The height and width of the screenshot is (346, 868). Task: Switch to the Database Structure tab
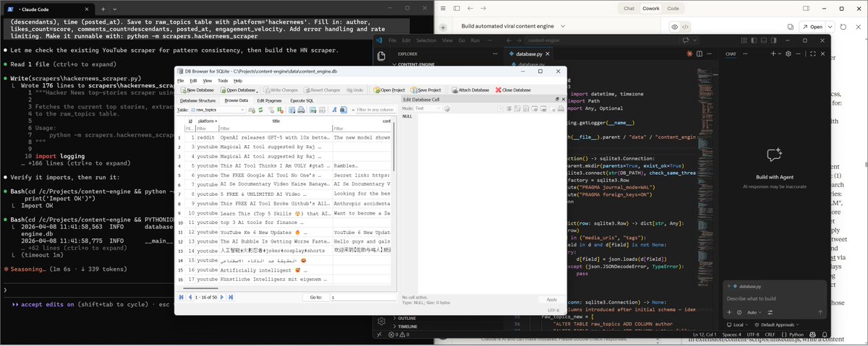pos(197,100)
